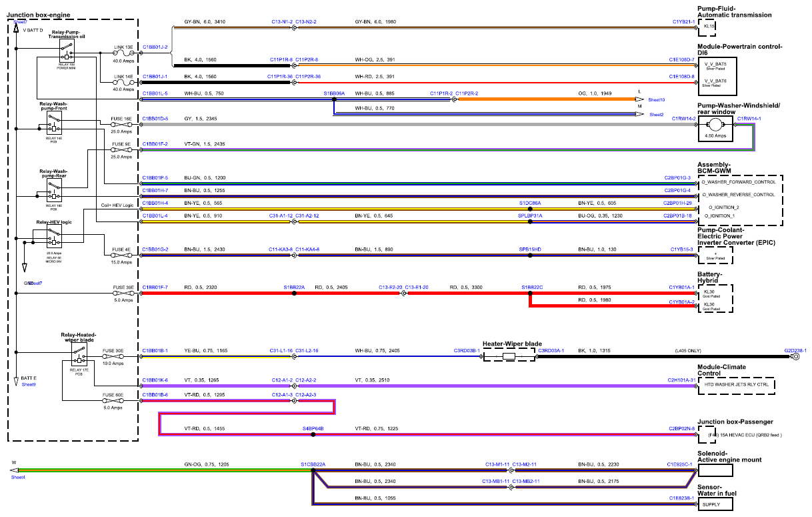812x517 pixels.
Task: Click the FUSE 16E fuse symbol
Action: coord(123,125)
